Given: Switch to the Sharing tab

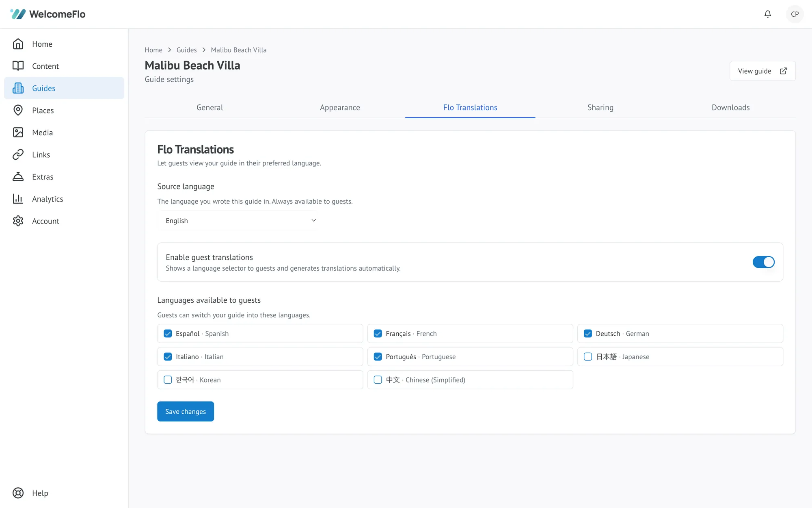Looking at the screenshot, I should (x=600, y=108).
